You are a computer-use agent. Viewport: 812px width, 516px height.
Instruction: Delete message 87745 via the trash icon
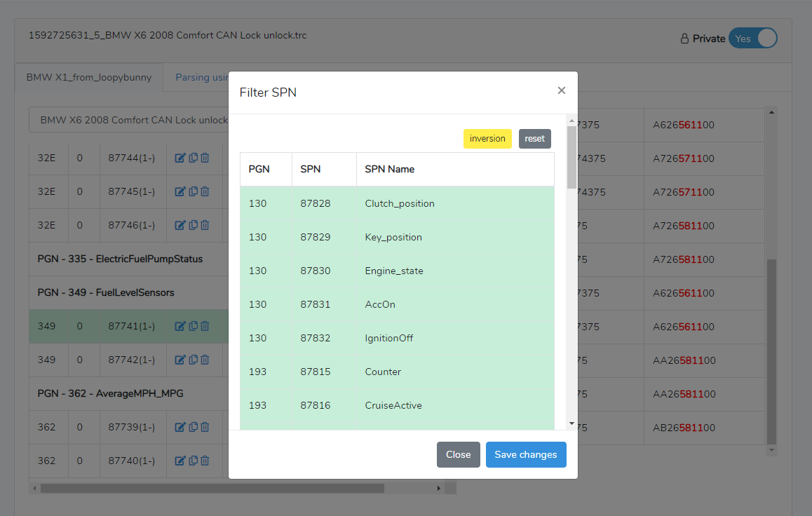pyautogui.click(x=205, y=191)
